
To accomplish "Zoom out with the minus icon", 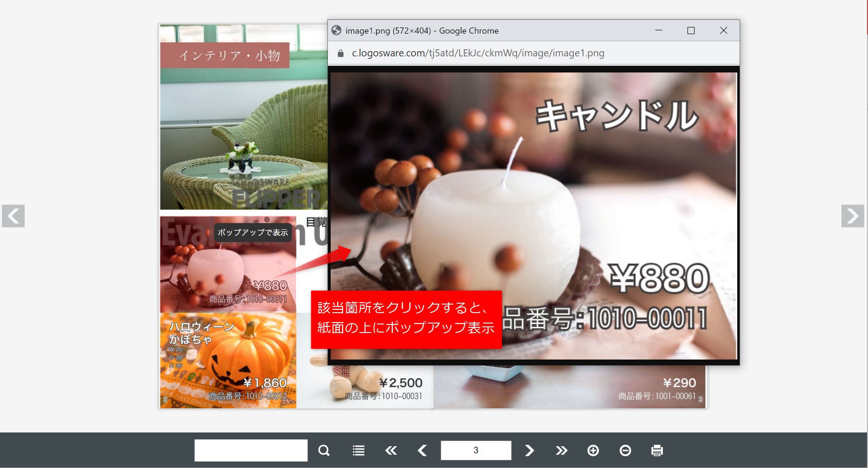I will 625,450.
